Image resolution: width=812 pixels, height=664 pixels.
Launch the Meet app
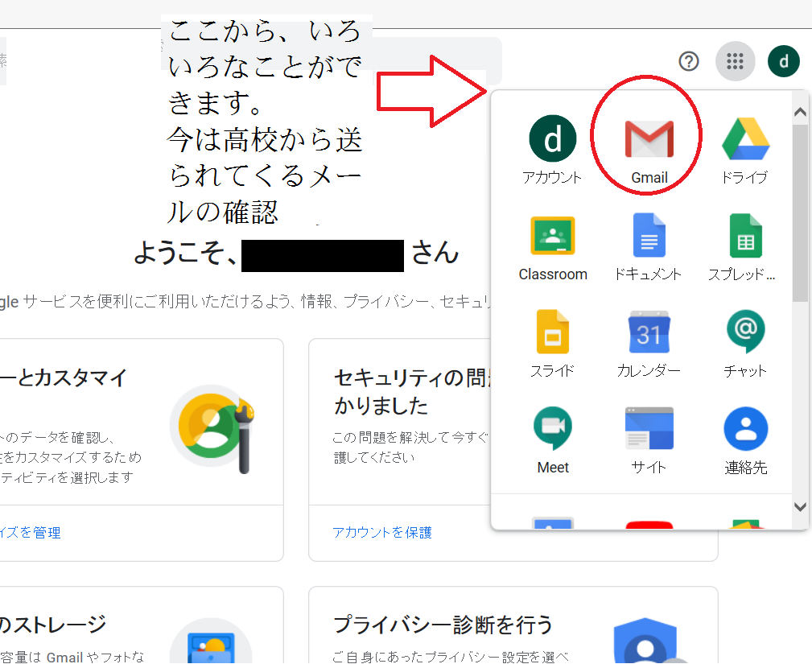(x=553, y=441)
